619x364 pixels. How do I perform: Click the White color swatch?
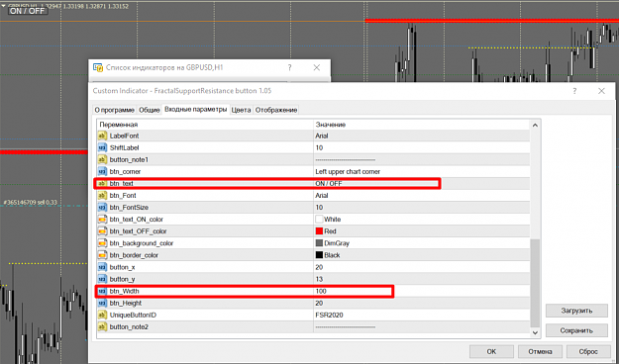pos(319,220)
